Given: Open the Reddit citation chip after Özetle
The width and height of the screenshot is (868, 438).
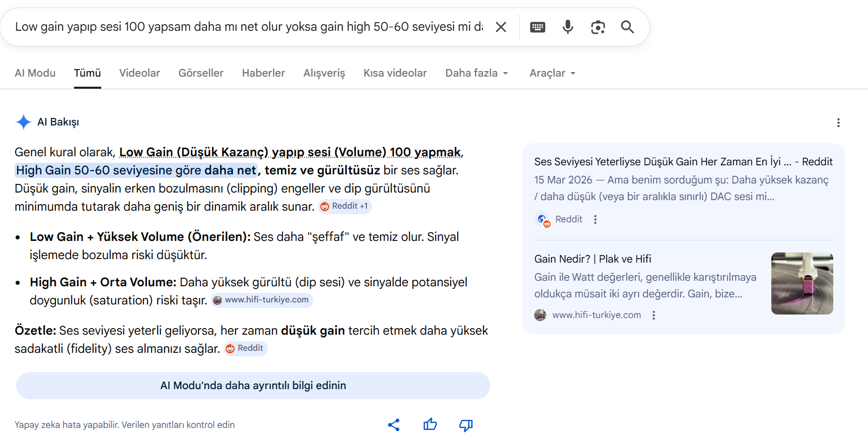Looking at the screenshot, I should 245,348.
